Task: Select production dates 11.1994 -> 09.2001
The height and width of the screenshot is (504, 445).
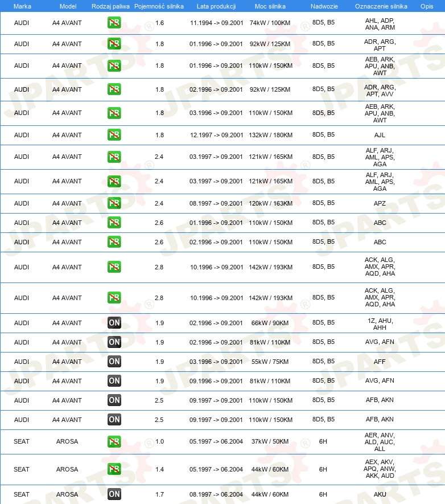Action: click(217, 23)
